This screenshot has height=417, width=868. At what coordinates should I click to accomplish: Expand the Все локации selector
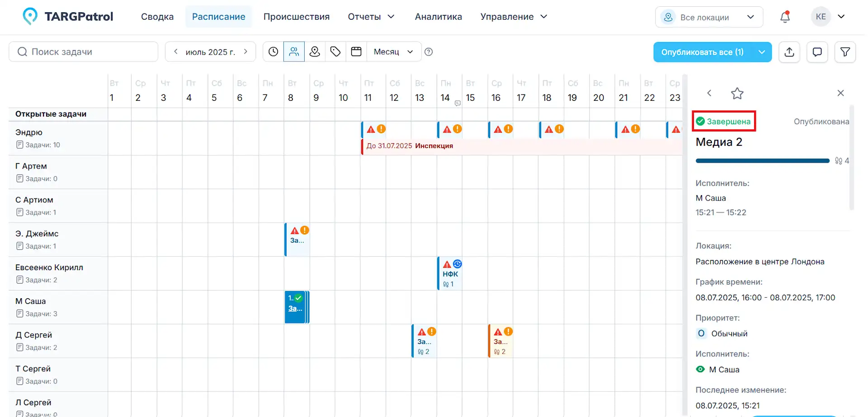click(708, 17)
